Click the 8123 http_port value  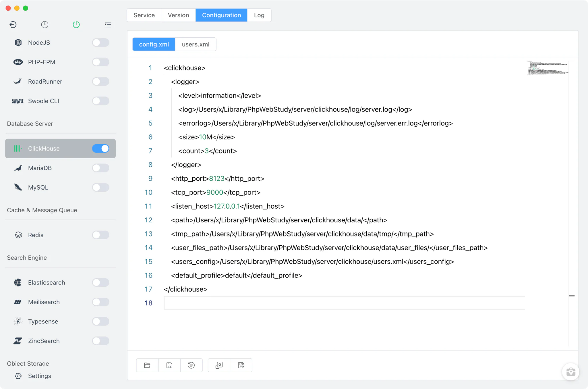[x=216, y=178]
